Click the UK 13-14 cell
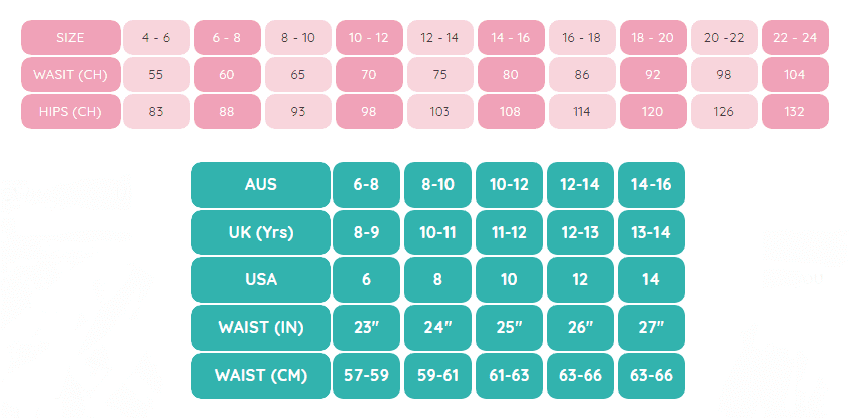 (x=651, y=232)
